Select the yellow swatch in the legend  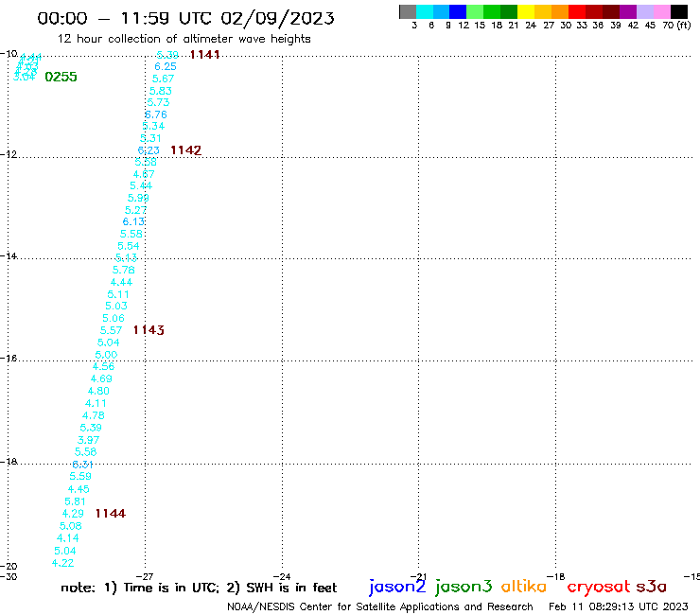pyautogui.click(x=526, y=11)
